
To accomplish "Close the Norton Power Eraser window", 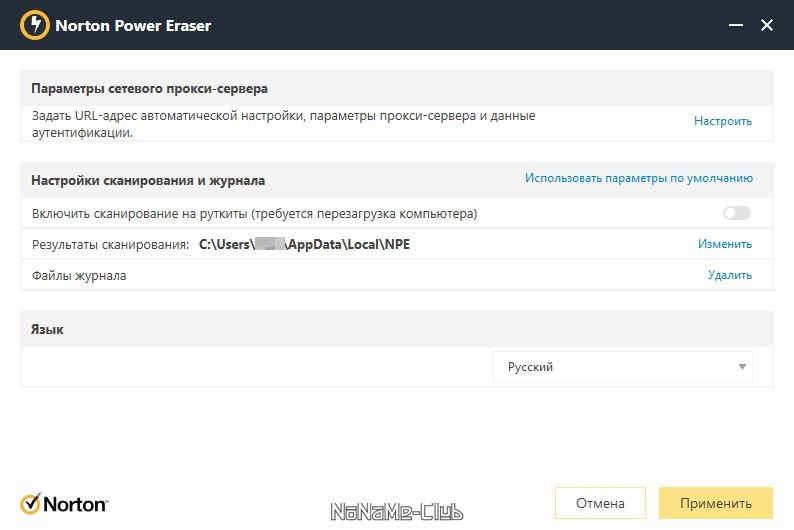I will click(767, 25).
